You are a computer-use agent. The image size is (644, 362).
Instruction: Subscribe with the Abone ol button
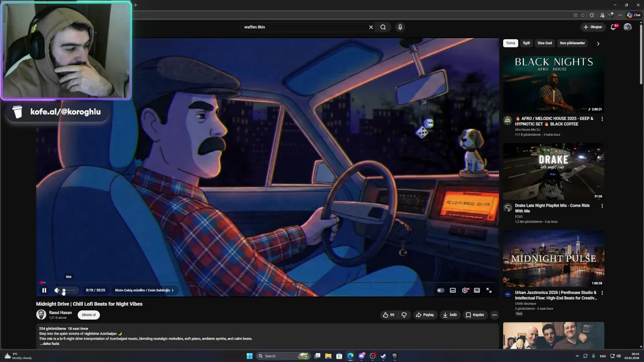(x=89, y=315)
